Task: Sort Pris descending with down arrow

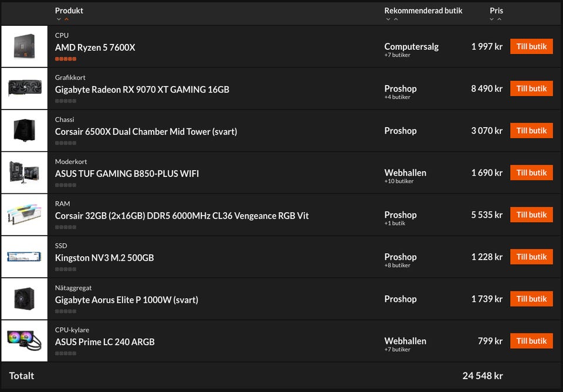Action: point(492,19)
